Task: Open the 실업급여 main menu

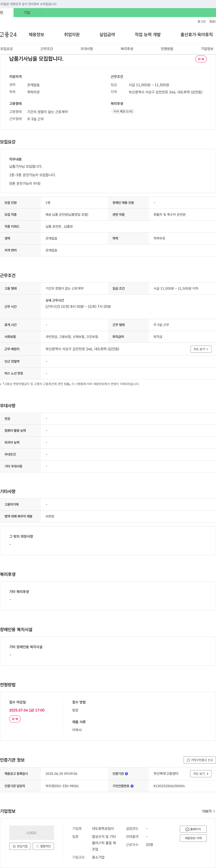Action: click(x=107, y=34)
